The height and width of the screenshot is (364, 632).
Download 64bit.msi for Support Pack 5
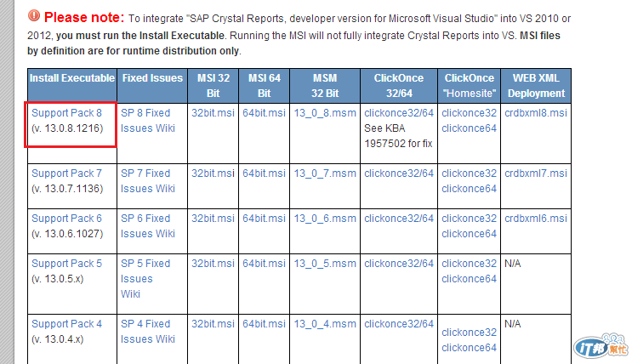264,264
